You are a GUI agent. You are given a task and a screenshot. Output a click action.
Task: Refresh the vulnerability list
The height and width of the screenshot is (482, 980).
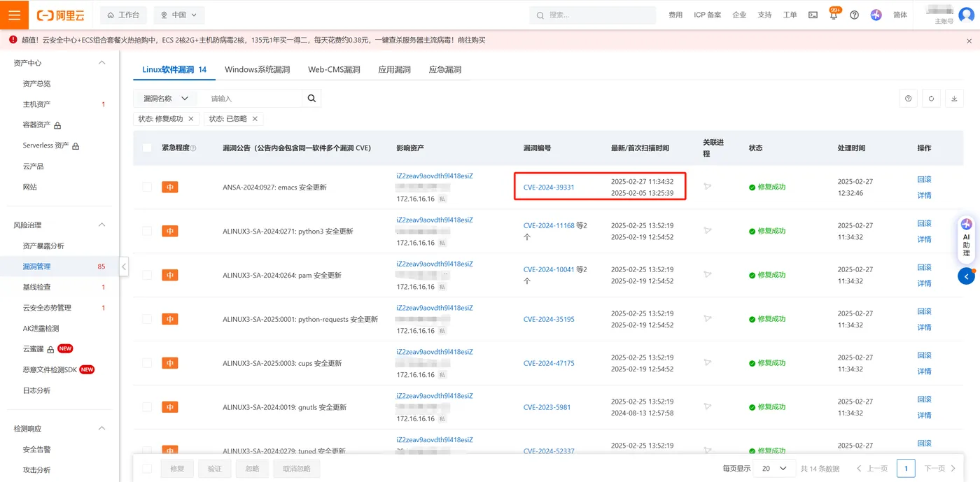pos(931,99)
